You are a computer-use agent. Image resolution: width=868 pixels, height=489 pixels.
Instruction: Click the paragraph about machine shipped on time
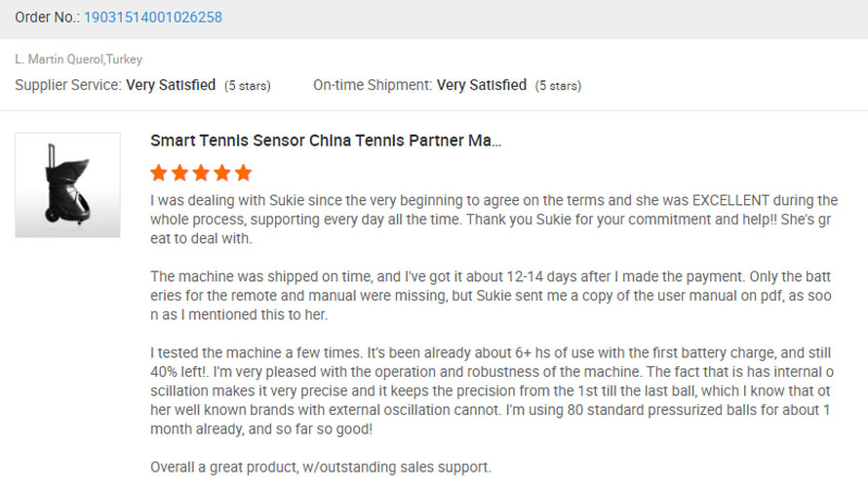491,296
